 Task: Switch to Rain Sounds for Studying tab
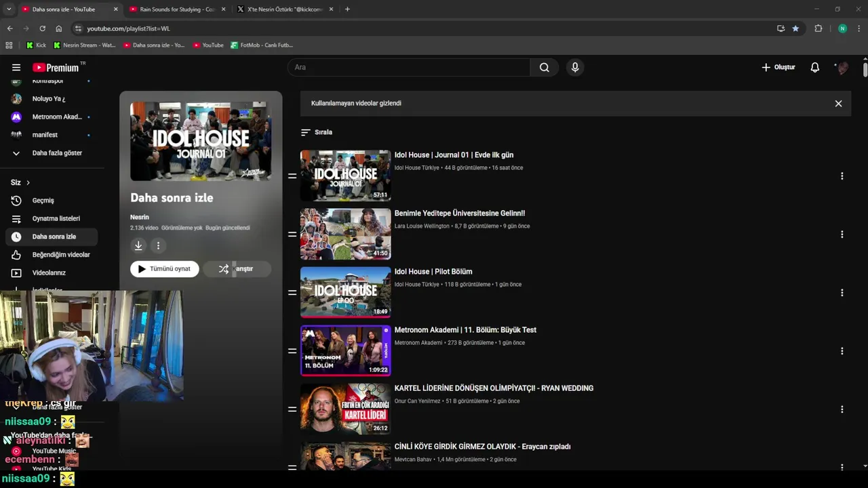pyautogui.click(x=177, y=9)
